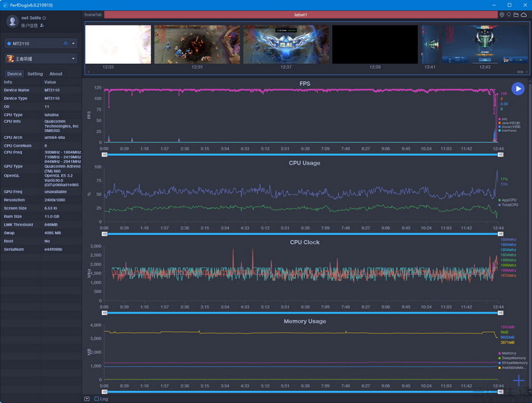The width and height of the screenshot is (532, 403).
Task: Click the right handle of FPS range slider
Action: (499, 154)
